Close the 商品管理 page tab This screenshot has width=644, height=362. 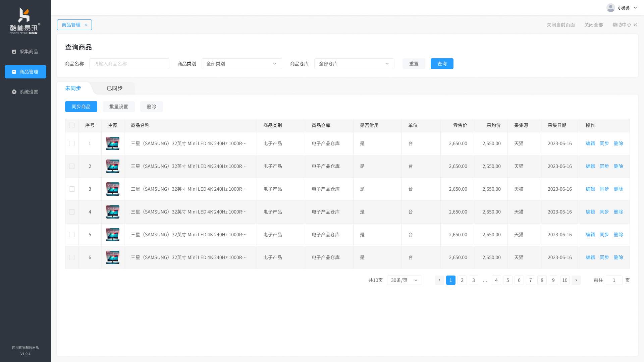click(86, 25)
